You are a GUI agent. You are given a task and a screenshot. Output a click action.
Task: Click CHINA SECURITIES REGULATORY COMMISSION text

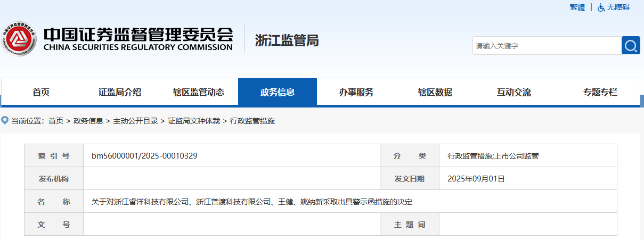pyautogui.click(x=138, y=47)
